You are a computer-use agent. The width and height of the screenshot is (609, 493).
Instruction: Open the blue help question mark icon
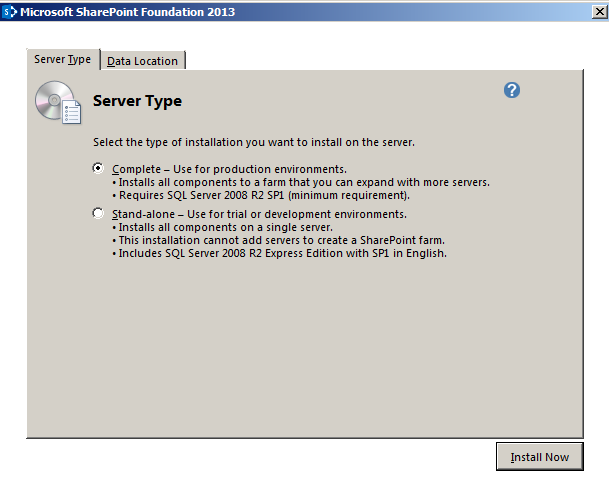(512, 90)
